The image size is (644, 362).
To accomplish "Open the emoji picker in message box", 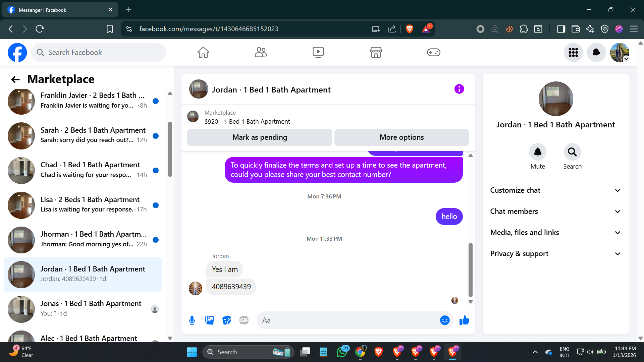I will coord(444,320).
